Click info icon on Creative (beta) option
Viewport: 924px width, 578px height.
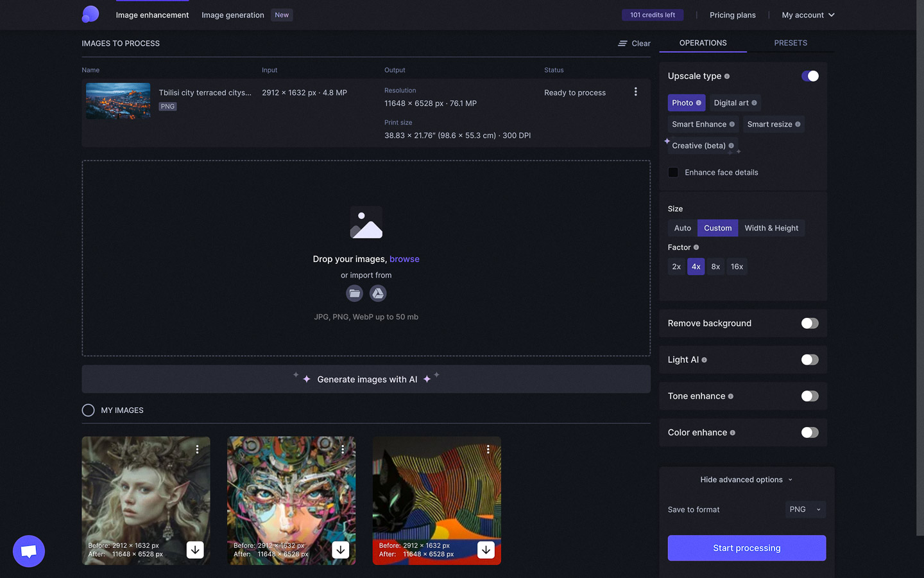tap(732, 146)
